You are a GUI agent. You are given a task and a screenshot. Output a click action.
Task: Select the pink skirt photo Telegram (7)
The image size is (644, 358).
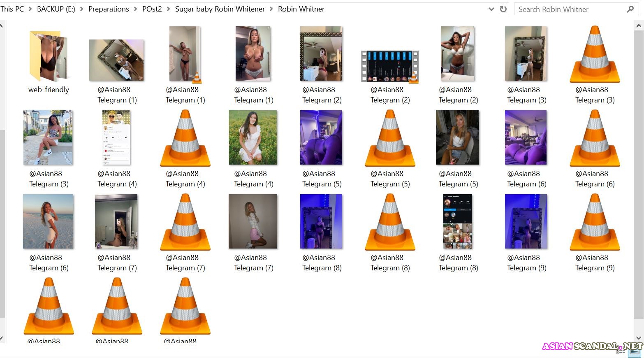tap(253, 221)
